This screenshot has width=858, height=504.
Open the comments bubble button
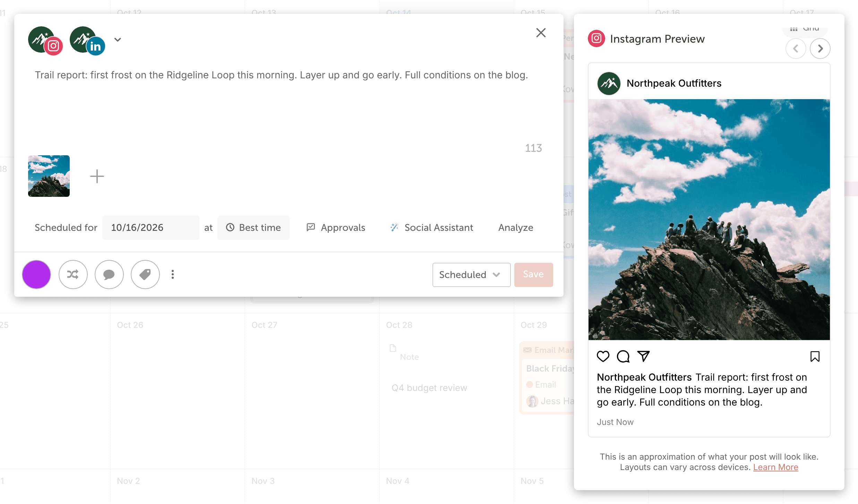[x=109, y=275]
